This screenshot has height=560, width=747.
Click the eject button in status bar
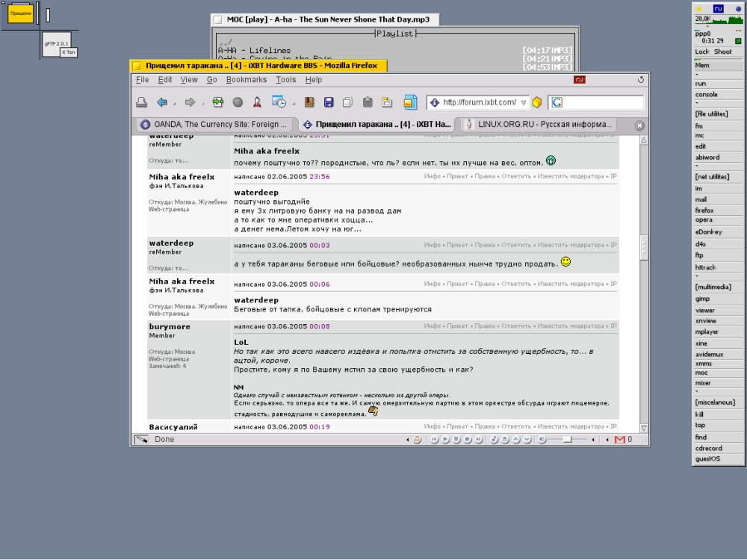click(505, 440)
